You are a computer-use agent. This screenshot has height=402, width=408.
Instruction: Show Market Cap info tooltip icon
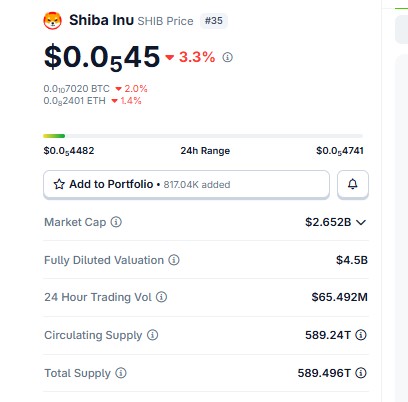(116, 222)
